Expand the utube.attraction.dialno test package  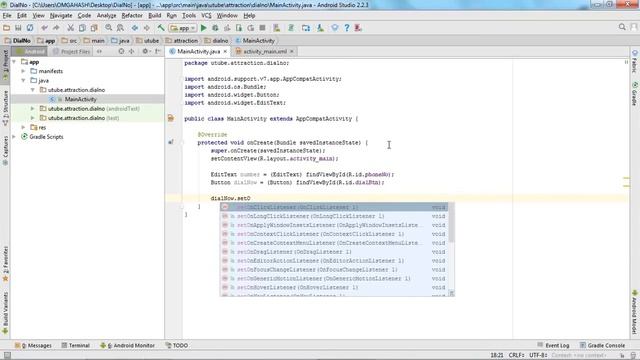33,118
